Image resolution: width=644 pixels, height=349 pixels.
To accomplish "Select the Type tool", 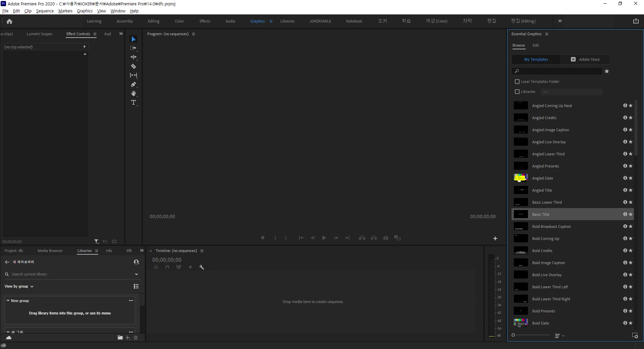I will (133, 103).
